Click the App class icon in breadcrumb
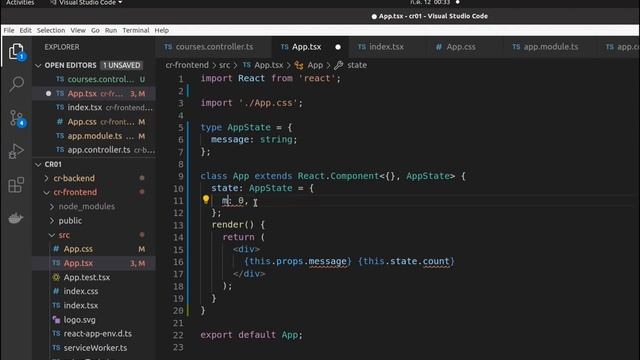This screenshot has height=360, width=640. click(x=299, y=65)
